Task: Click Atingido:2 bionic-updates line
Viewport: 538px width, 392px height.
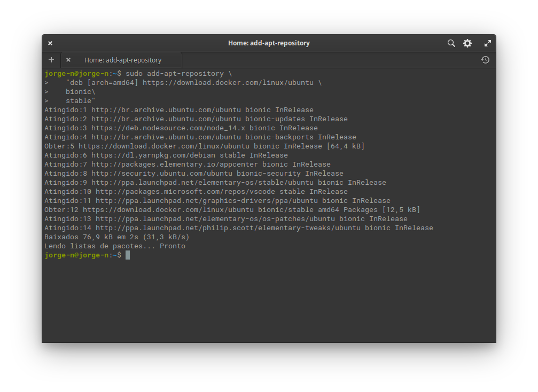Action: tap(196, 119)
